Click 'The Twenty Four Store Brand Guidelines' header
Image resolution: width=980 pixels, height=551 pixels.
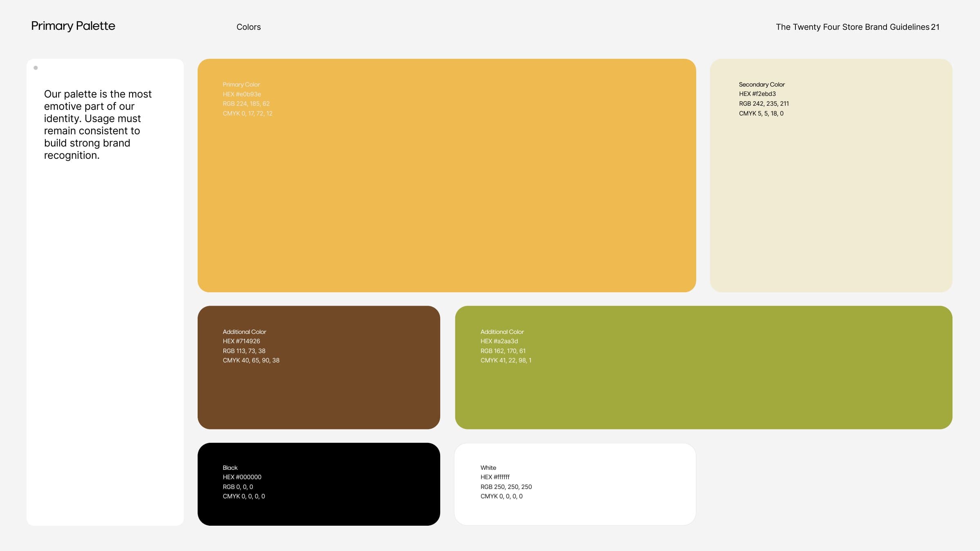[853, 27]
